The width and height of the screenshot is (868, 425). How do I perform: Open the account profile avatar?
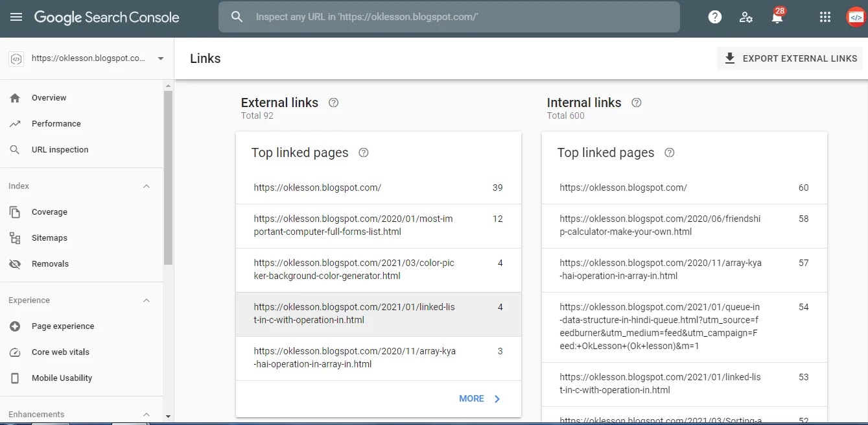click(x=856, y=18)
